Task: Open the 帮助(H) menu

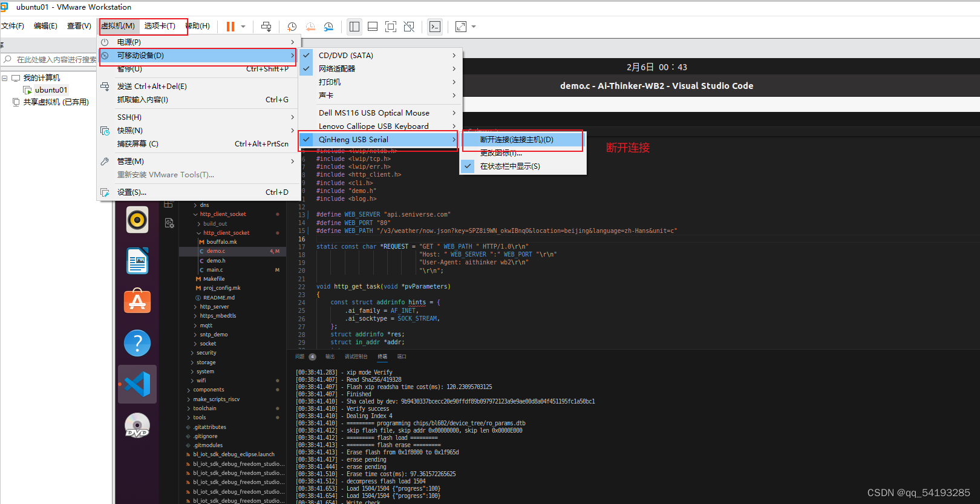Action: point(198,26)
